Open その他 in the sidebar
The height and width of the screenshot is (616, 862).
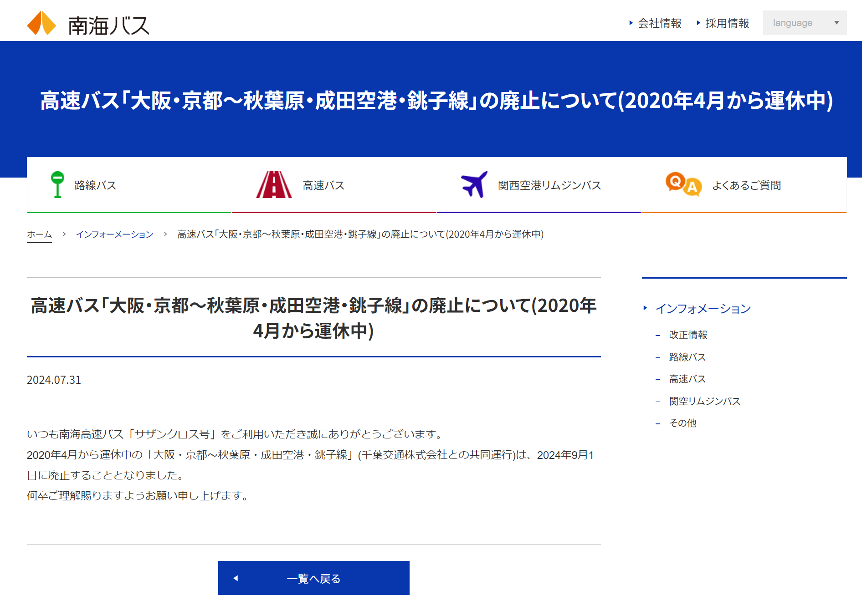click(x=682, y=423)
